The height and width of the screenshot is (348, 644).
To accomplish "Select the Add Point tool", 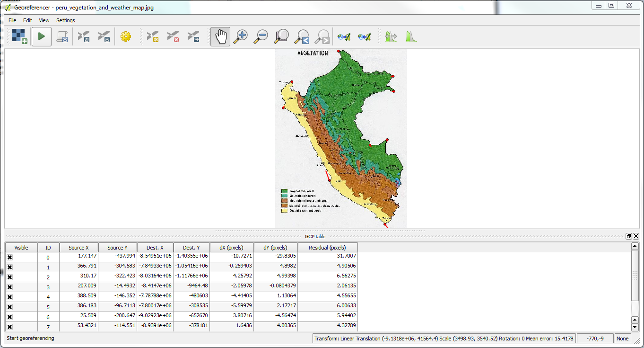I will click(152, 36).
